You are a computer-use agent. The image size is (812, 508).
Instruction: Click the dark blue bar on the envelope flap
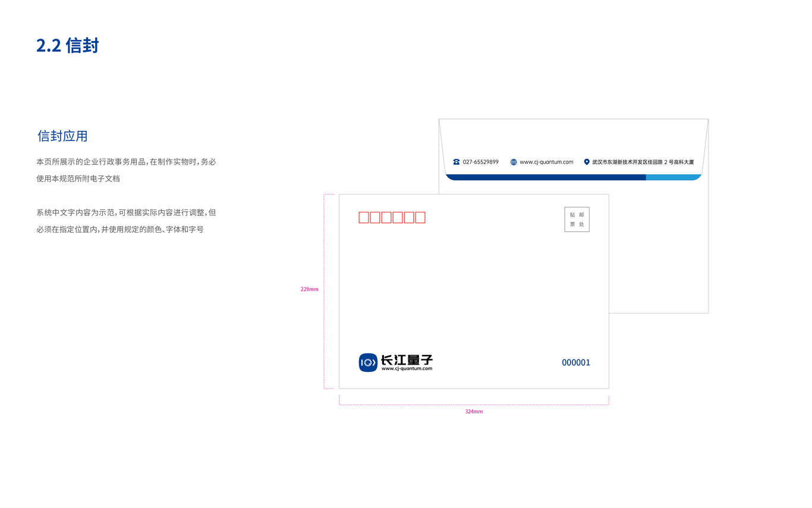pos(546,177)
